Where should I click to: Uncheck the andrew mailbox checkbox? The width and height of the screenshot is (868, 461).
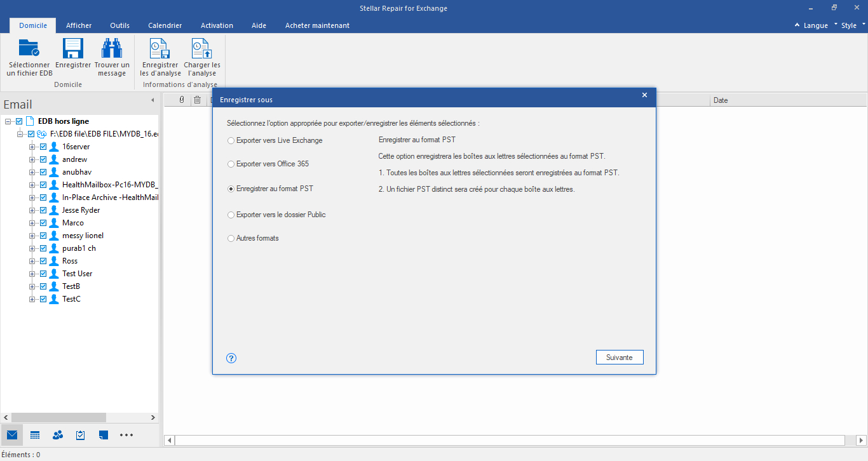tap(43, 159)
